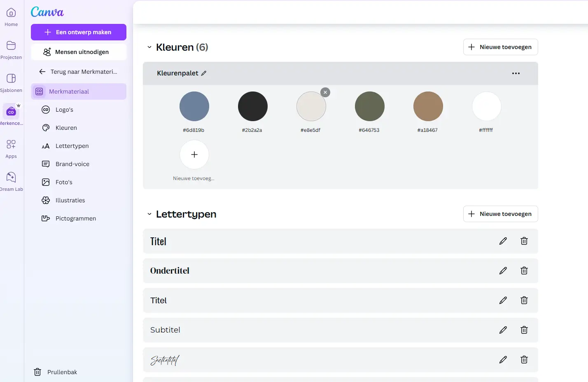Click Mensen uitnodigen button
This screenshot has width=588, height=382.
(x=78, y=52)
